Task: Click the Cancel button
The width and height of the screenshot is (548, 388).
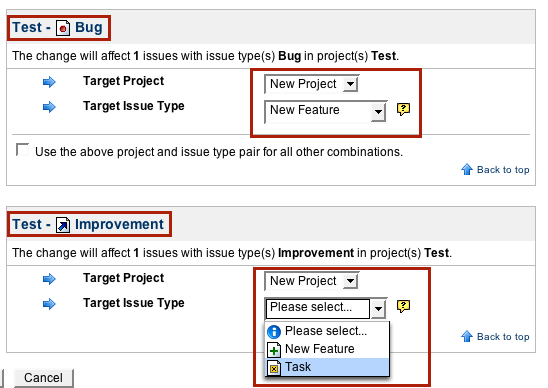Action: 43,378
